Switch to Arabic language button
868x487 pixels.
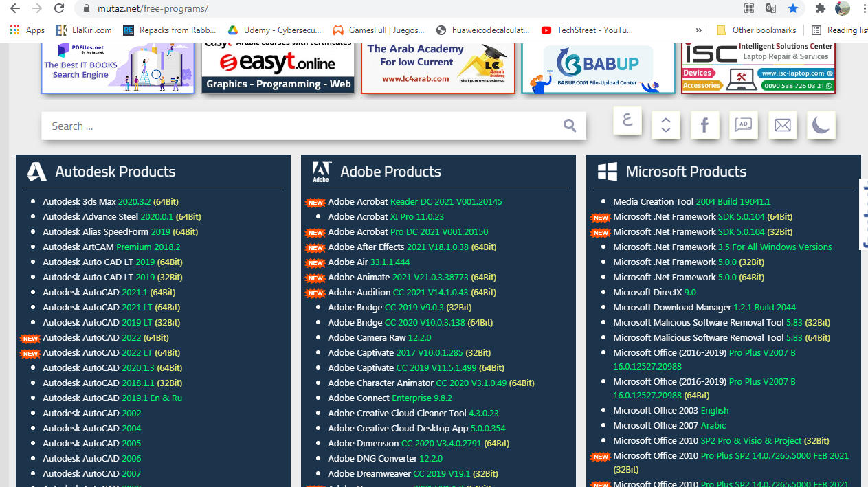[627, 120]
